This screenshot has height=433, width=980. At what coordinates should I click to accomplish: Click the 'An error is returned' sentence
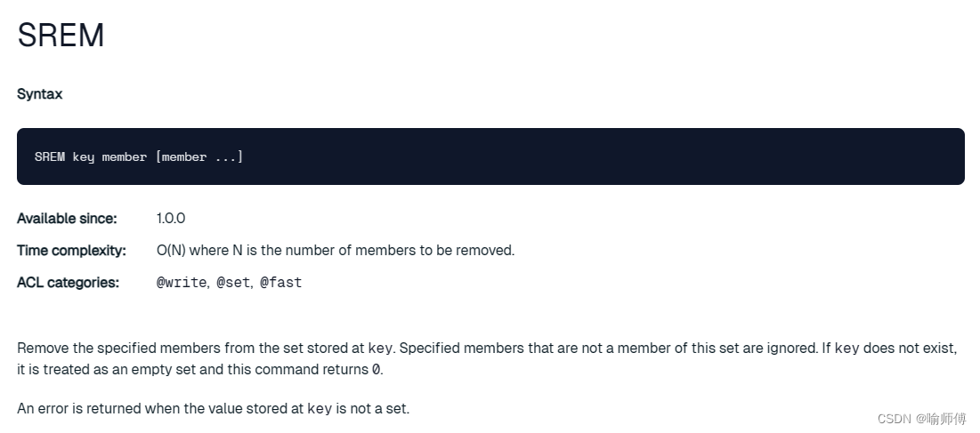coord(213,409)
